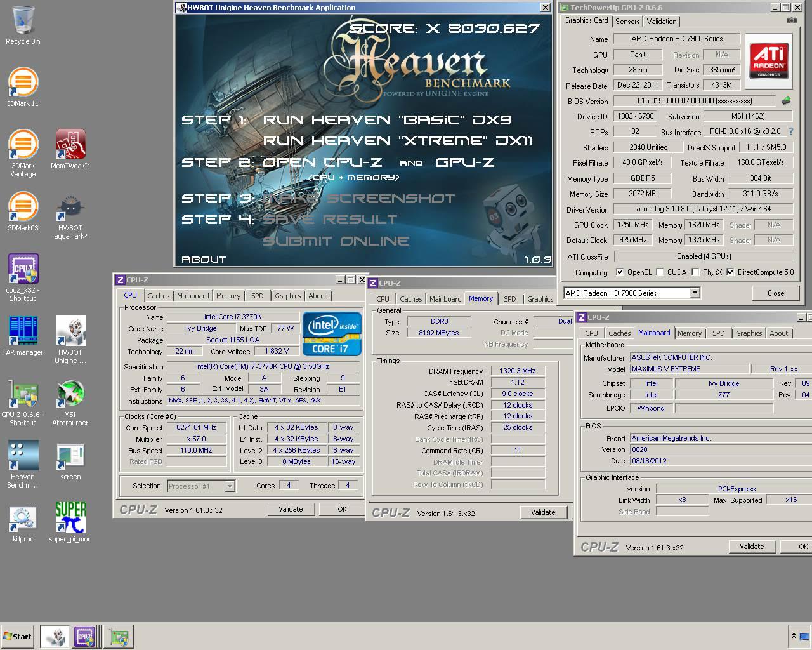
Task: Switch to Mainboard tab in CPU window
Action: pyautogui.click(x=193, y=296)
